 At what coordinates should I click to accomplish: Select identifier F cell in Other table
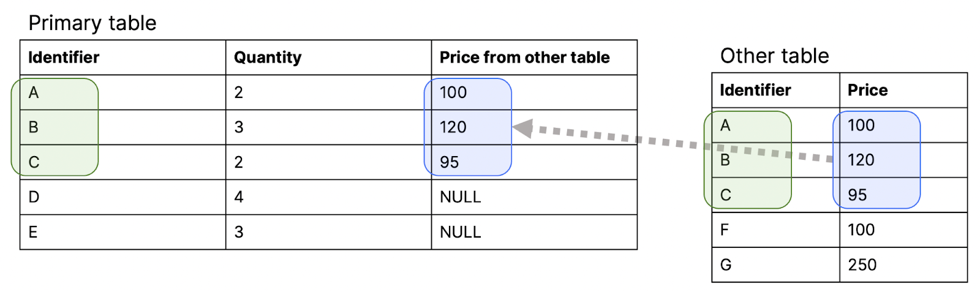[x=725, y=230]
